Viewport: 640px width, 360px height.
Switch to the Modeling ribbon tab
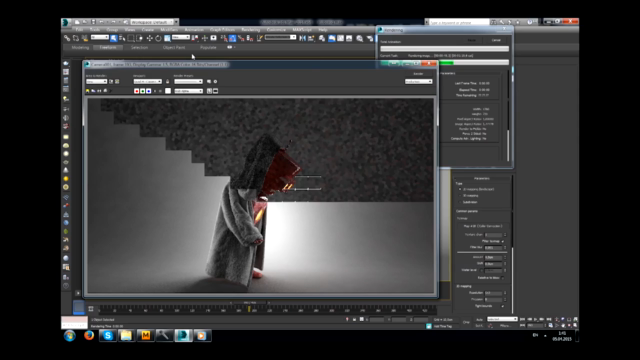click(x=80, y=47)
